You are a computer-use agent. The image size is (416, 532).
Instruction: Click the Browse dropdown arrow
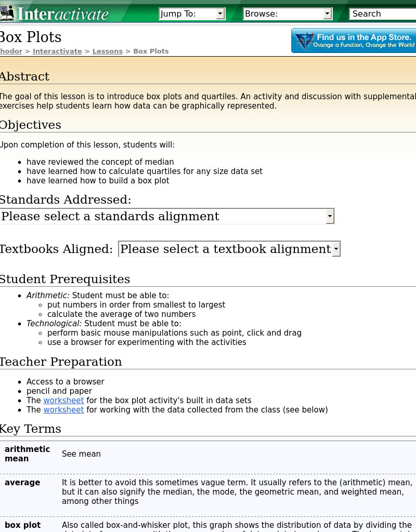[x=328, y=14]
